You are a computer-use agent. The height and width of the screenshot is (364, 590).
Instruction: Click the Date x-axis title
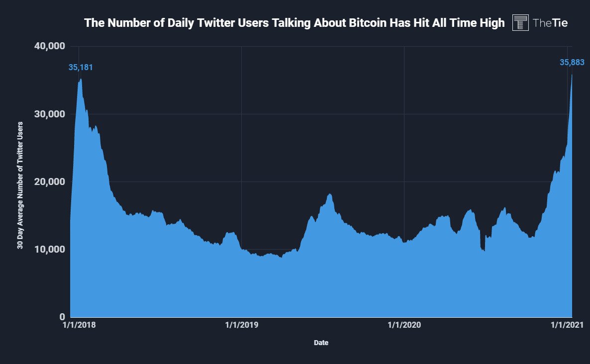[321, 343]
